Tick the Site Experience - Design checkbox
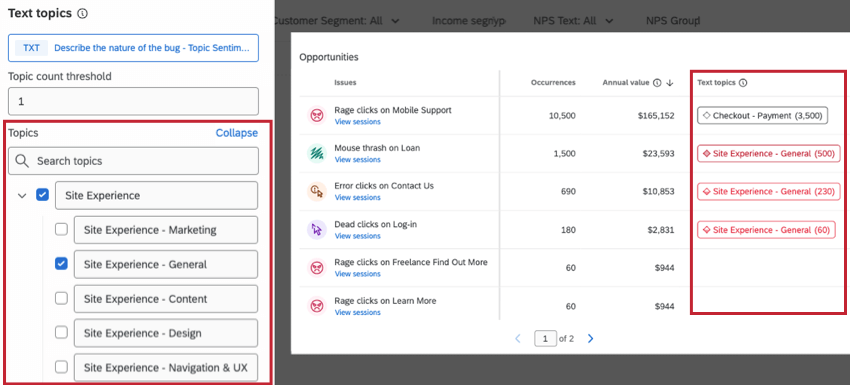 click(62, 332)
